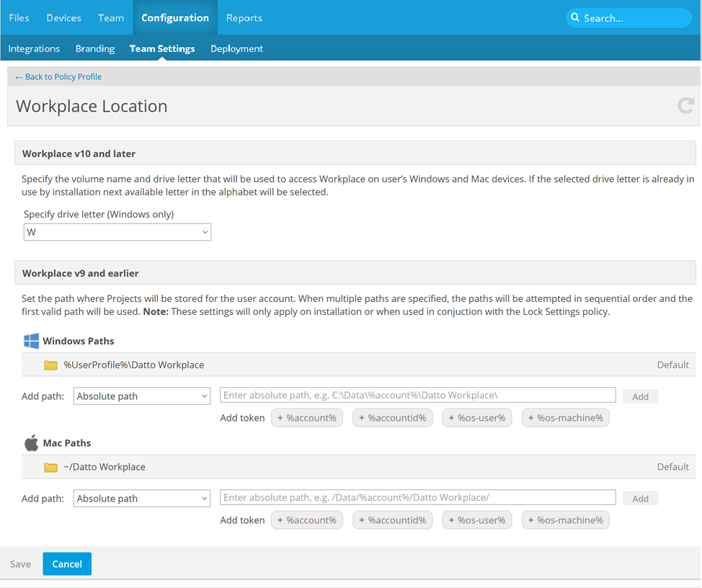The height and width of the screenshot is (588, 702).
Task: Click the search magnifier icon
Action: tap(575, 18)
